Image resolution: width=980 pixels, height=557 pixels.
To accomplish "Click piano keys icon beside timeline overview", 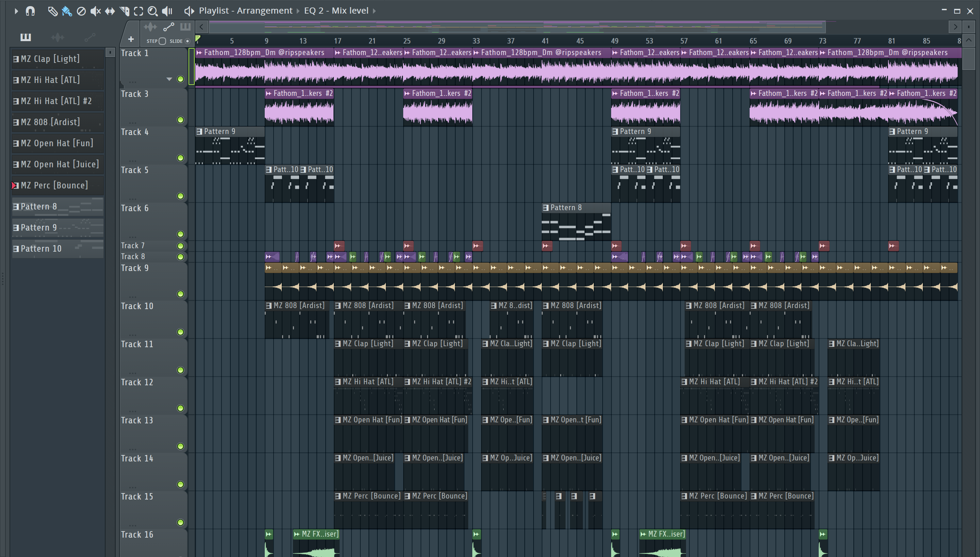I will [x=185, y=27].
